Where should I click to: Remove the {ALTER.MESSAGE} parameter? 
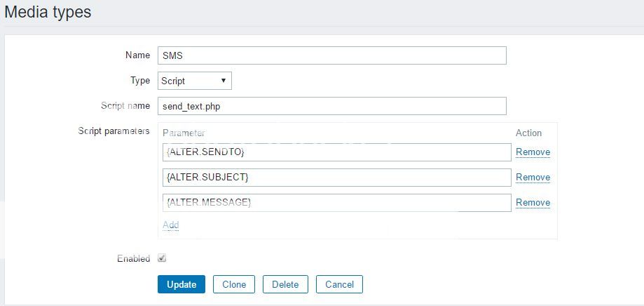click(x=533, y=203)
